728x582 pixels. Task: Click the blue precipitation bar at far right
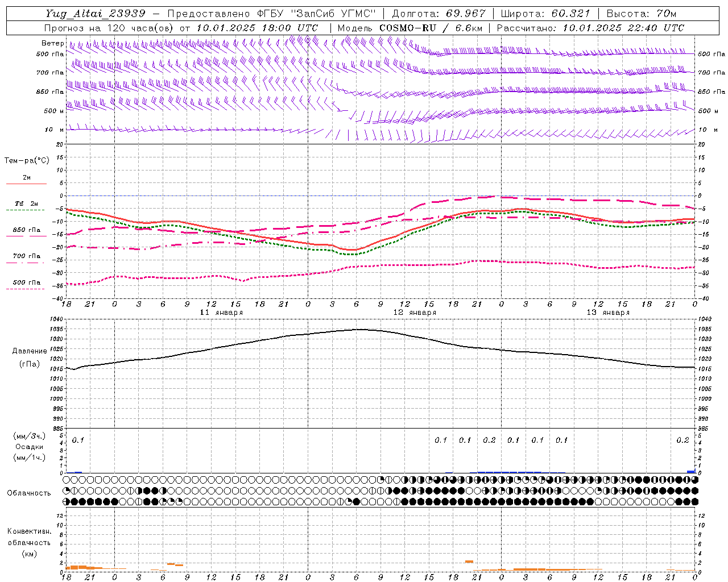[x=691, y=471]
